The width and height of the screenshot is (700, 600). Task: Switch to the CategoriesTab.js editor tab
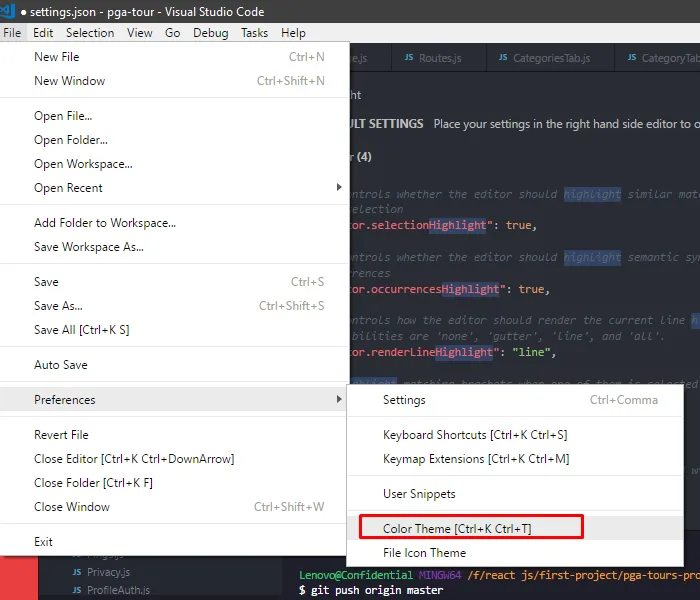550,58
